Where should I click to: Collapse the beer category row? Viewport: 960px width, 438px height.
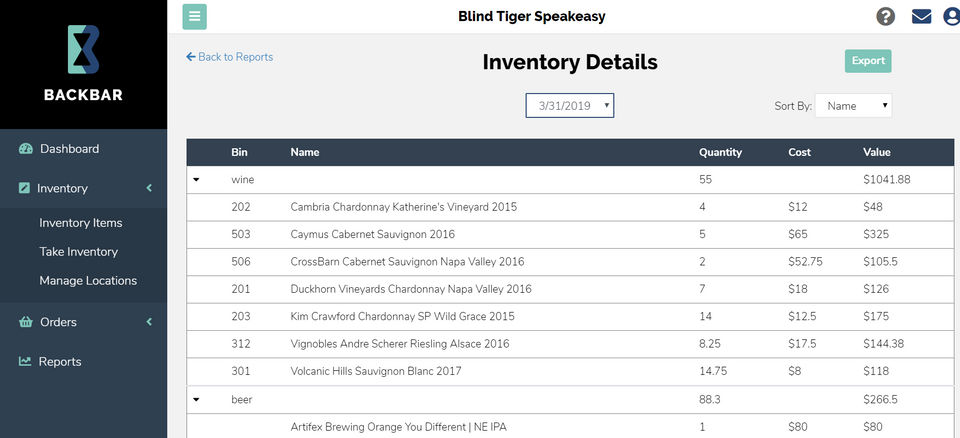pos(197,400)
